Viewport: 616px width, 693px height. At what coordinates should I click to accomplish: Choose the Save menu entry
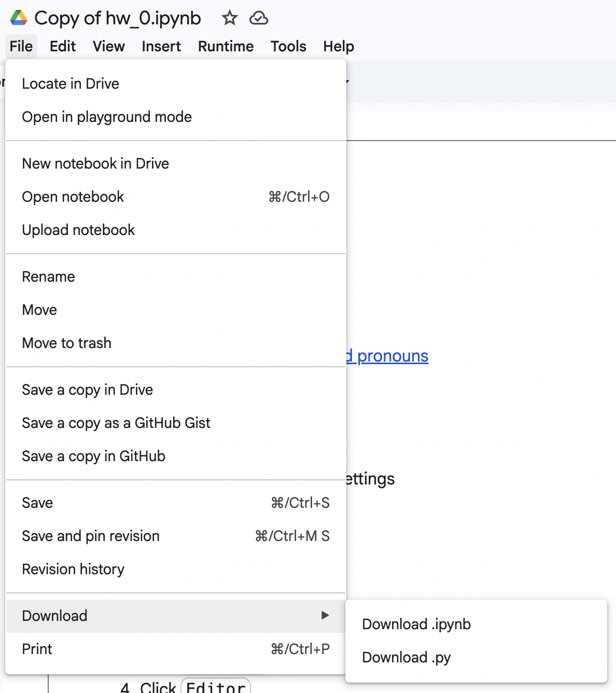click(x=176, y=503)
